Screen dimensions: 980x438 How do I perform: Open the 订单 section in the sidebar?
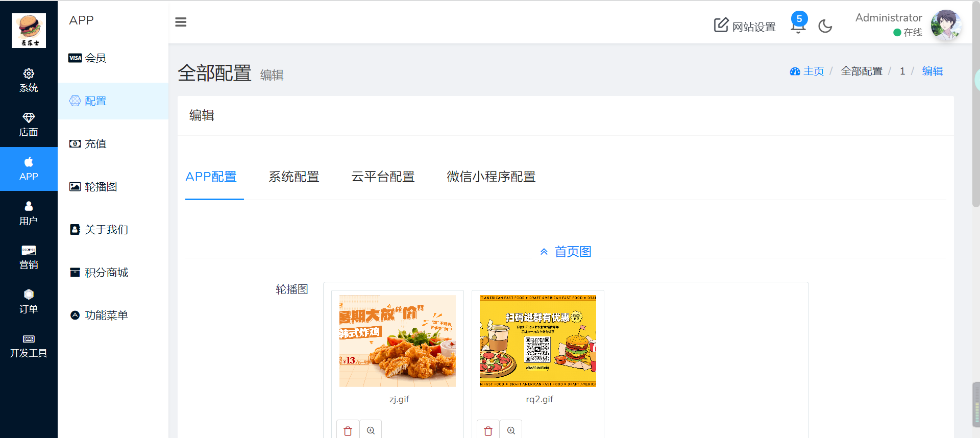(x=29, y=301)
